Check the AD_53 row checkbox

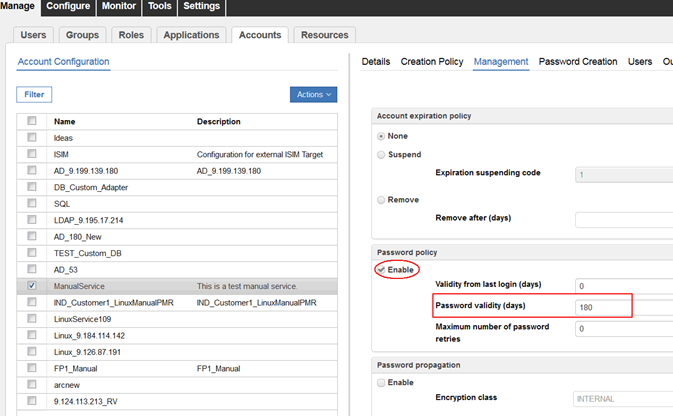32,269
